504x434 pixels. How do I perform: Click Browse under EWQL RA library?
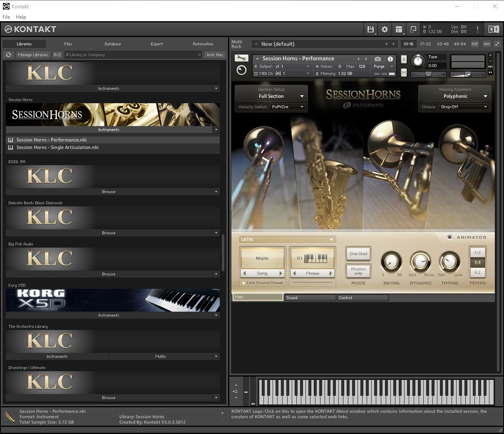pos(109,192)
